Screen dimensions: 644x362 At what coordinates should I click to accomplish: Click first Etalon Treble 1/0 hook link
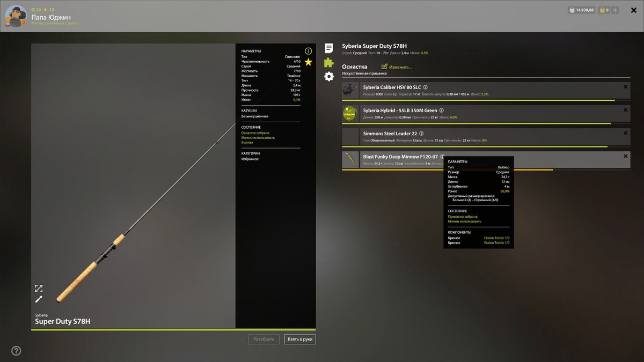pyautogui.click(x=497, y=238)
